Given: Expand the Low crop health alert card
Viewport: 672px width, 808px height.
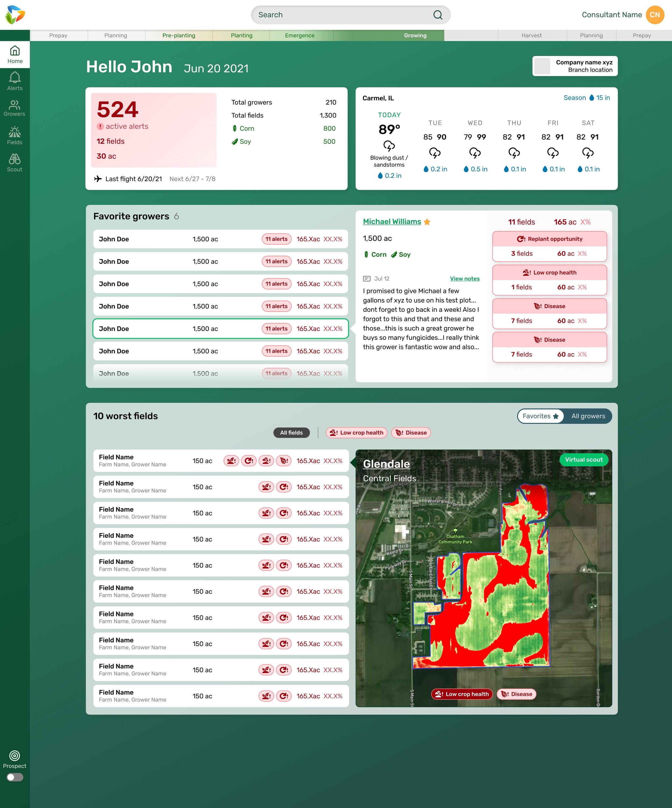Looking at the screenshot, I should (x=549, y=272).
